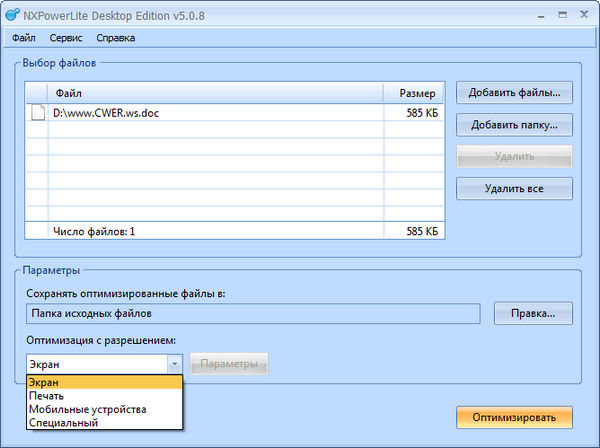Click the Правка button for output folder
Viewport: 600px width, 448px height.
(532, 313)
